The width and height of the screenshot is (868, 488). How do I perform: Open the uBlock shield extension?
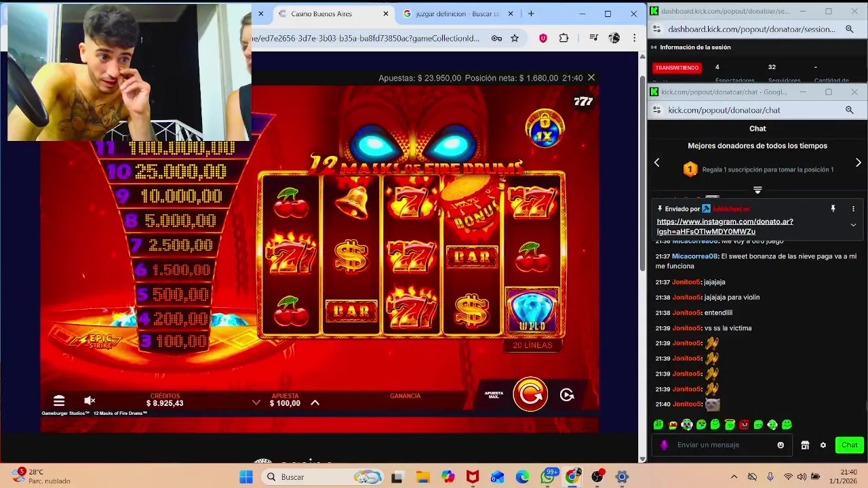pyautogui.click(x=542, y=38)
